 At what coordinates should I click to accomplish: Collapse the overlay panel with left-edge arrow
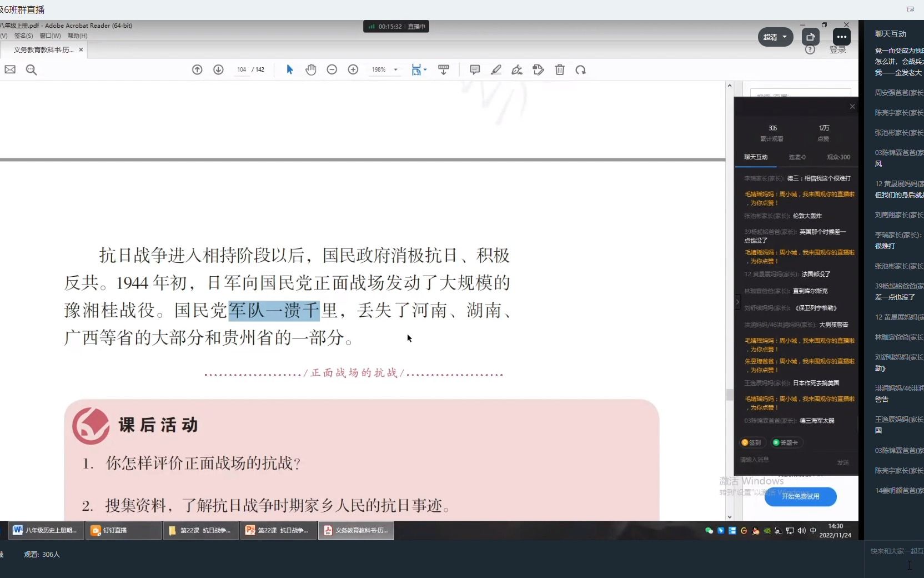[737, 302]
